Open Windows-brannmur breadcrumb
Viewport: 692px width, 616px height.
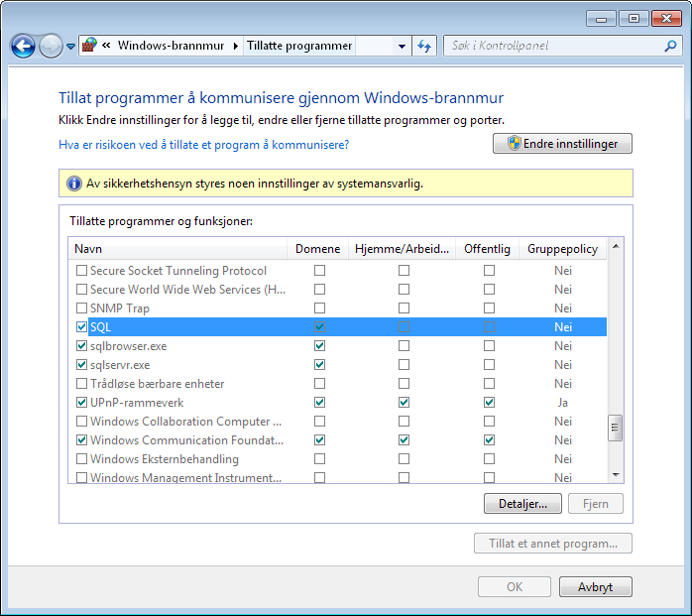pyautogui.click(x=171, y=46)
